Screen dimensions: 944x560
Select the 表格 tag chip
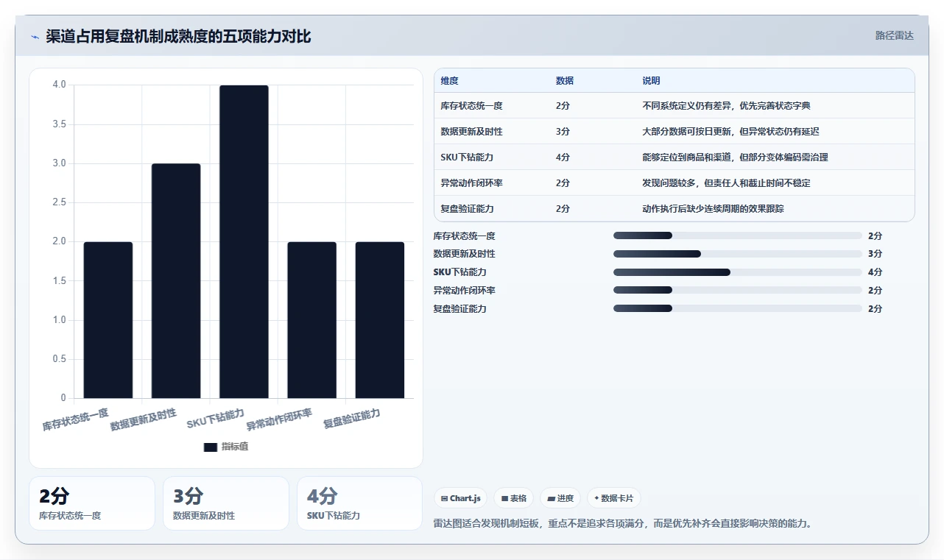514,498
